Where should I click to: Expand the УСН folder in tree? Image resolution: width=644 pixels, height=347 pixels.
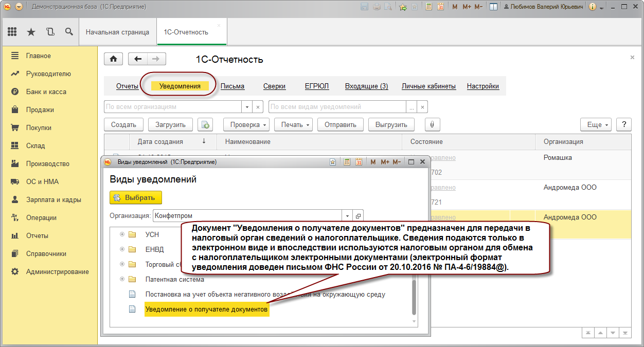(122, 234)
